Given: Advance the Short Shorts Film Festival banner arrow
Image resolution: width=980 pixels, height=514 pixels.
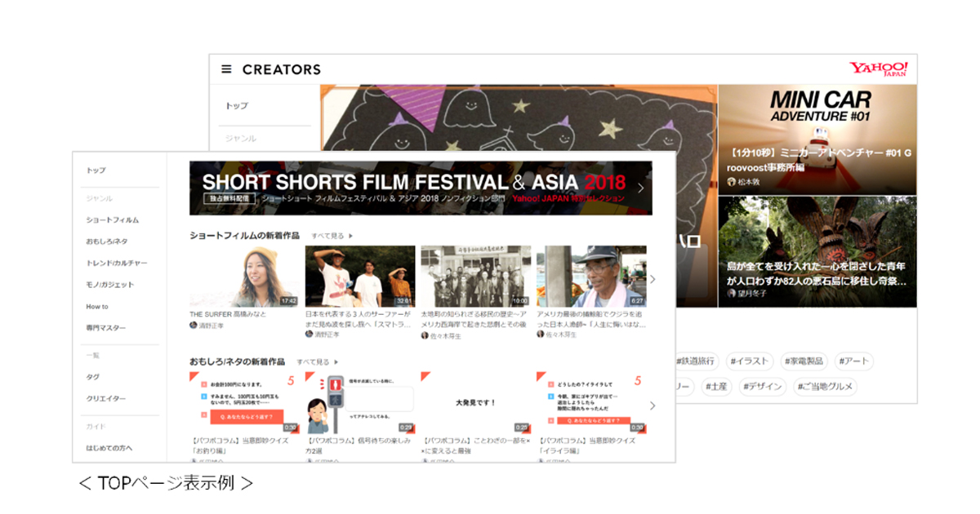Looking at the screenshot, I should pos(640,188).
